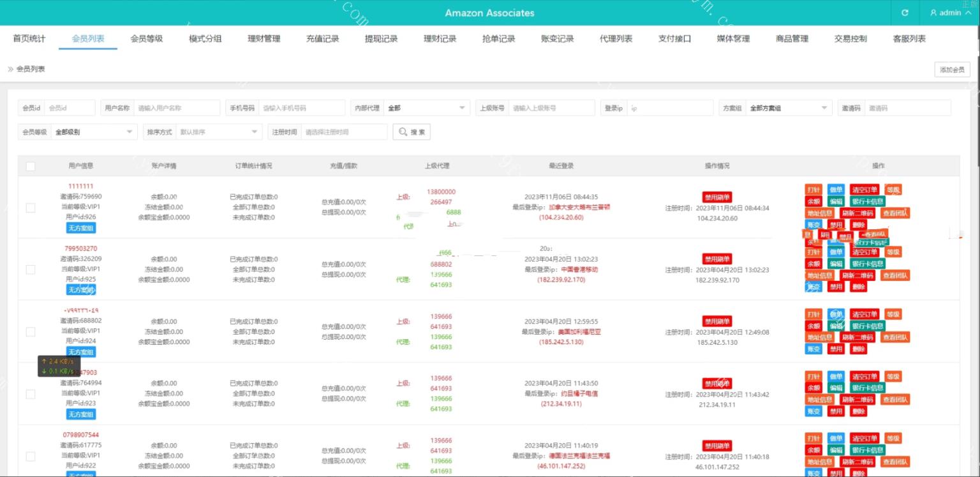Screen dimensions: 980x477
Task: Click the 用户名称 input field
Action: [x=175, y=109]
